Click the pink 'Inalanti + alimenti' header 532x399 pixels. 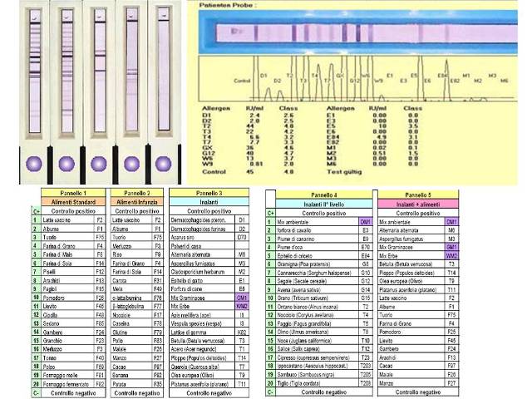[418, 204]
